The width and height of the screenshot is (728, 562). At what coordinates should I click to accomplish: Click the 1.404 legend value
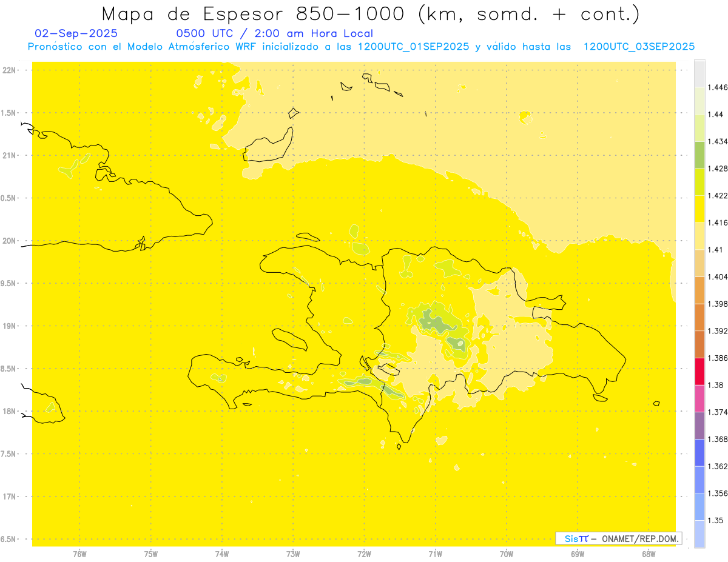[718, 276]
